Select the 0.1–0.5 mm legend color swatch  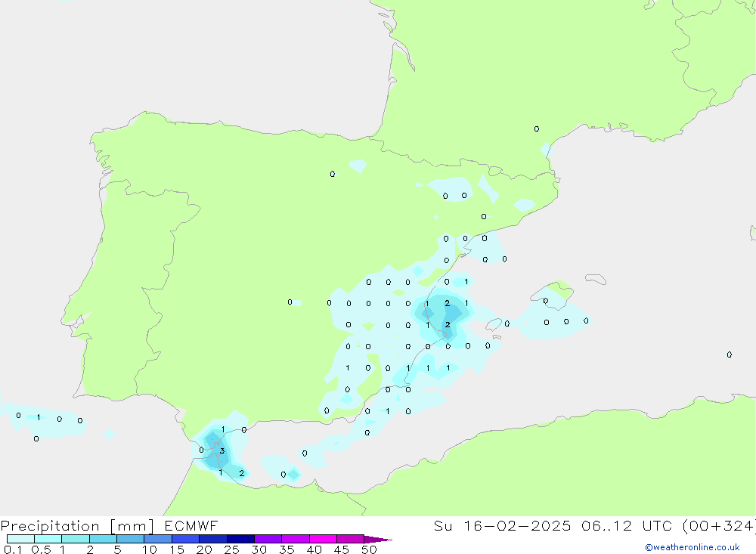click(20, 539)
